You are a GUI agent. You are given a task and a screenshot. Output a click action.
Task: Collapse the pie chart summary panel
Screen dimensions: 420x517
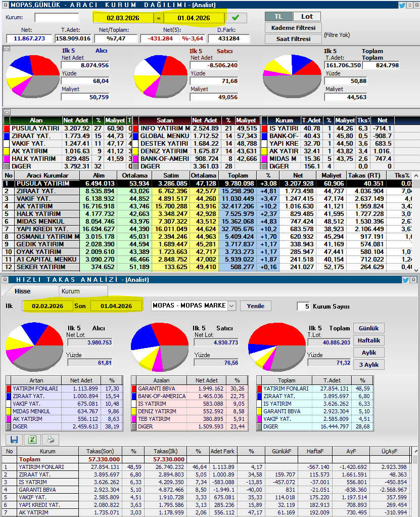coord(7,49)
